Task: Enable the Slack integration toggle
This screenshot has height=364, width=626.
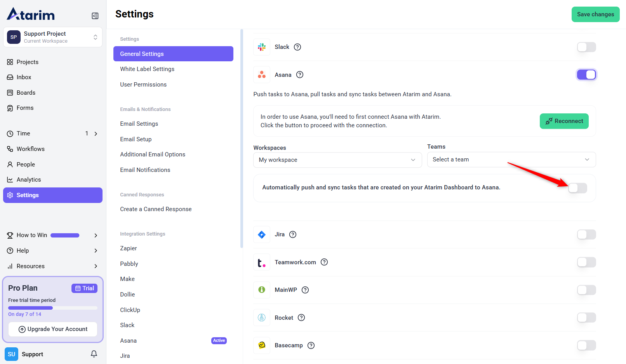Action: (x=586, y=47)
